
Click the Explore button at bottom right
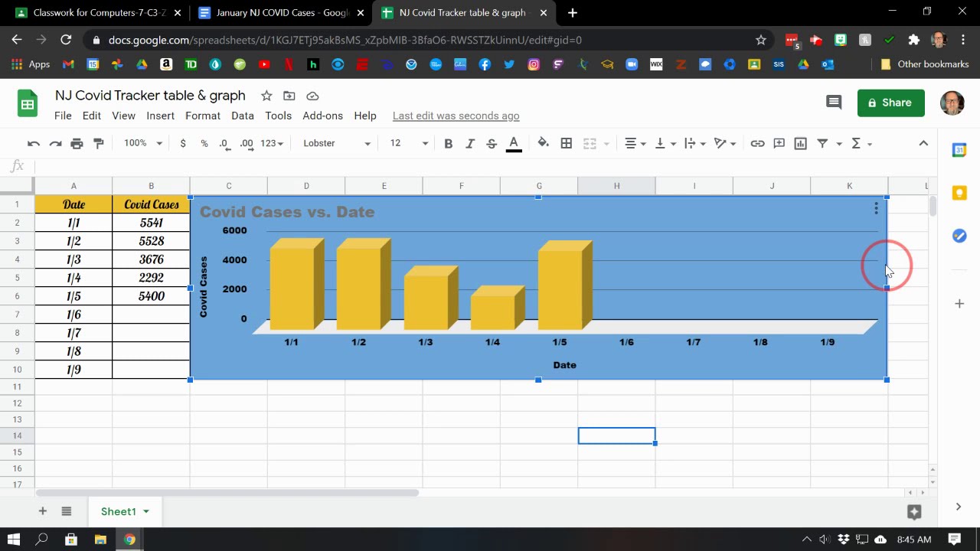914,512
